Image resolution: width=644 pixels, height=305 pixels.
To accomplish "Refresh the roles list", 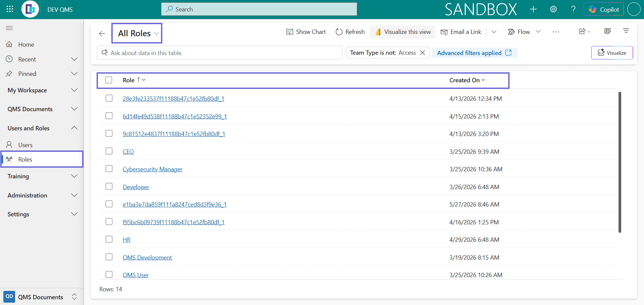I will [350, 32].
